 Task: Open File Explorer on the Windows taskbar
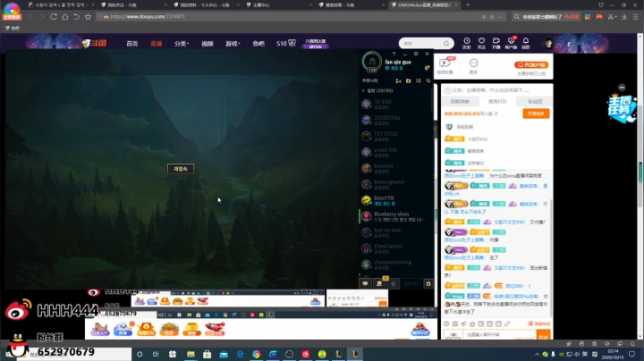click(191, 354)
